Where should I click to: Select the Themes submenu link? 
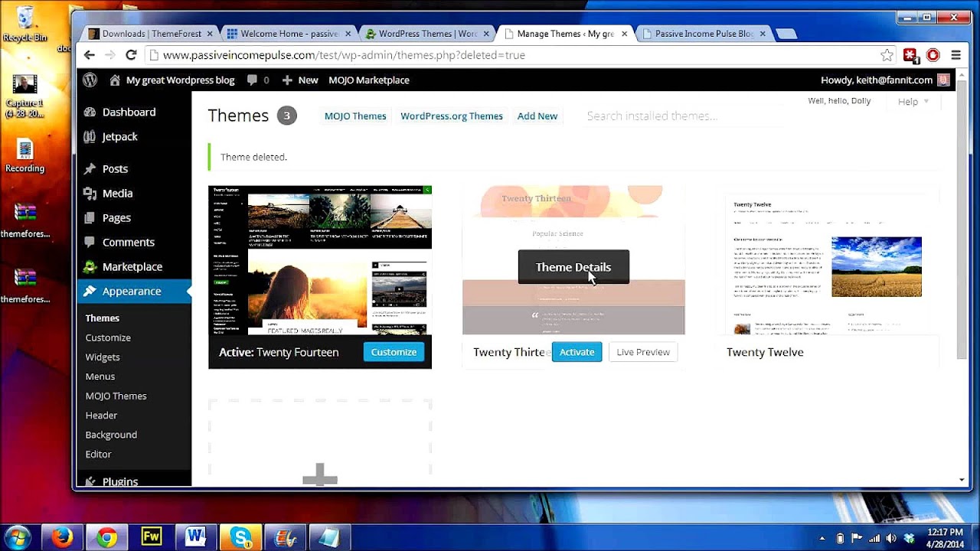(x=103, y=318)
